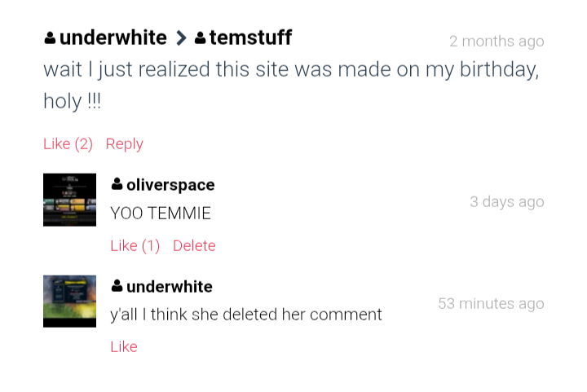
Task: Delete the YOO TEMMIE comment
Action: coord(194,246)
